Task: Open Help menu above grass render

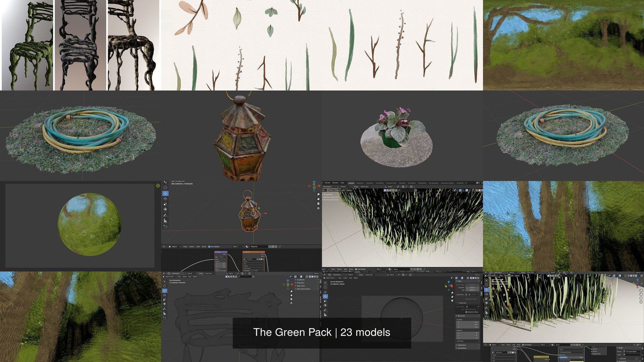Action: 342,183
